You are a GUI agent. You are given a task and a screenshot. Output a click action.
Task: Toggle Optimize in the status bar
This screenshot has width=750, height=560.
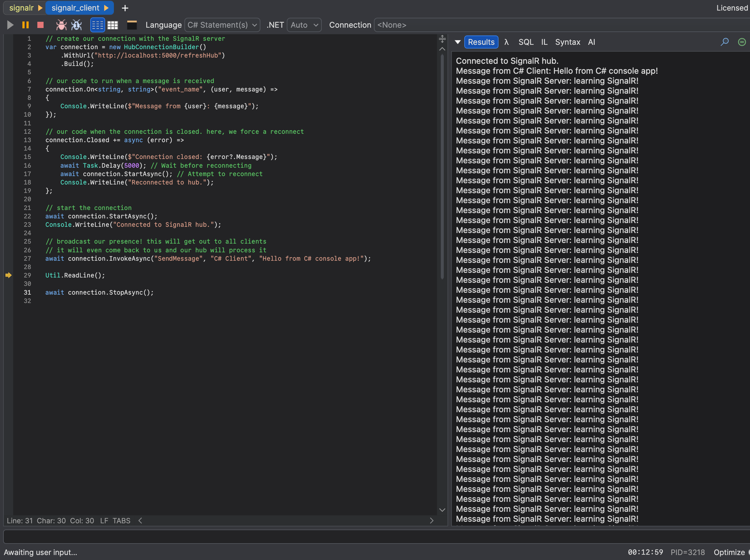(x=729, y=552)
